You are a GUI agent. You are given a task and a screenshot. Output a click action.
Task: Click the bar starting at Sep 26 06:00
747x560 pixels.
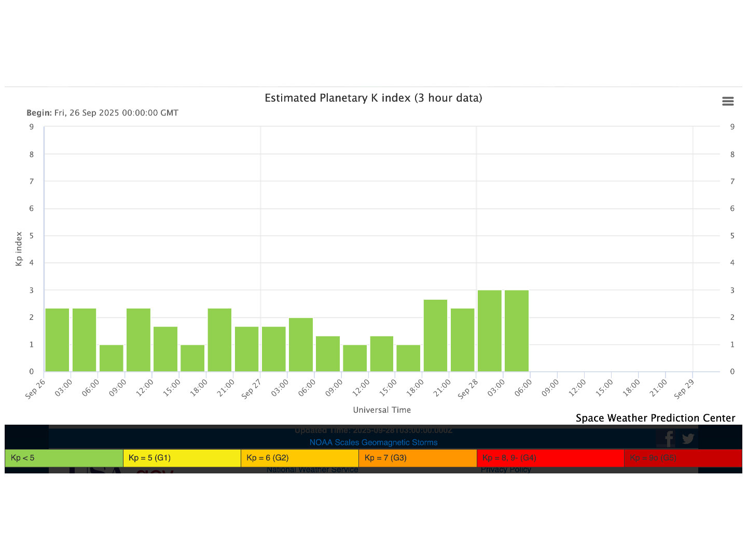pos(112,358)
